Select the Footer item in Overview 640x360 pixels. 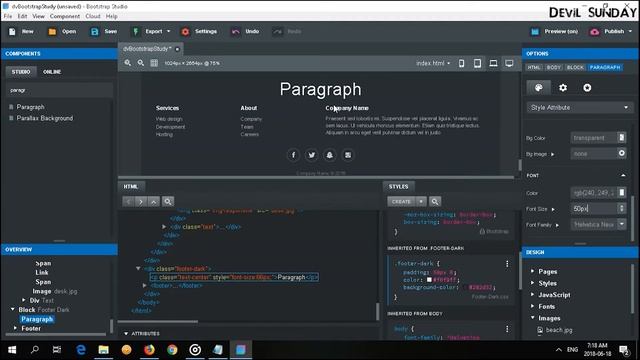(31, 328)
